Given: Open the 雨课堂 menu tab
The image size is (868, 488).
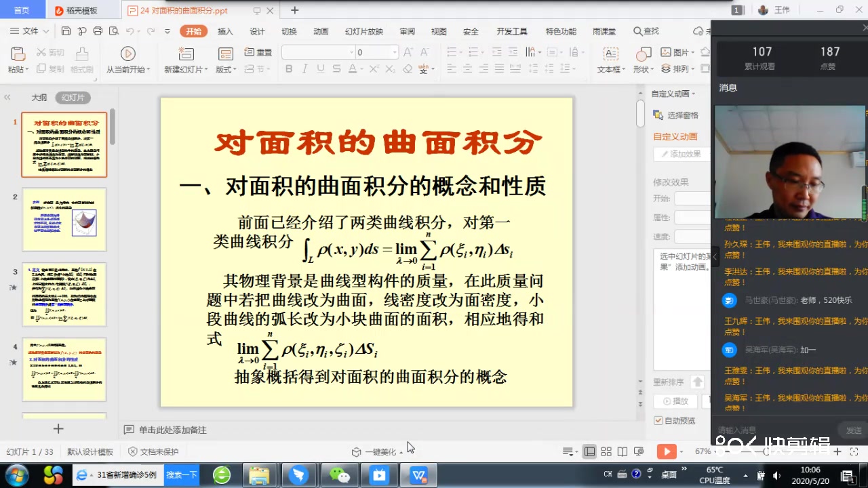Looking at the screenshot, I should 603,30.
